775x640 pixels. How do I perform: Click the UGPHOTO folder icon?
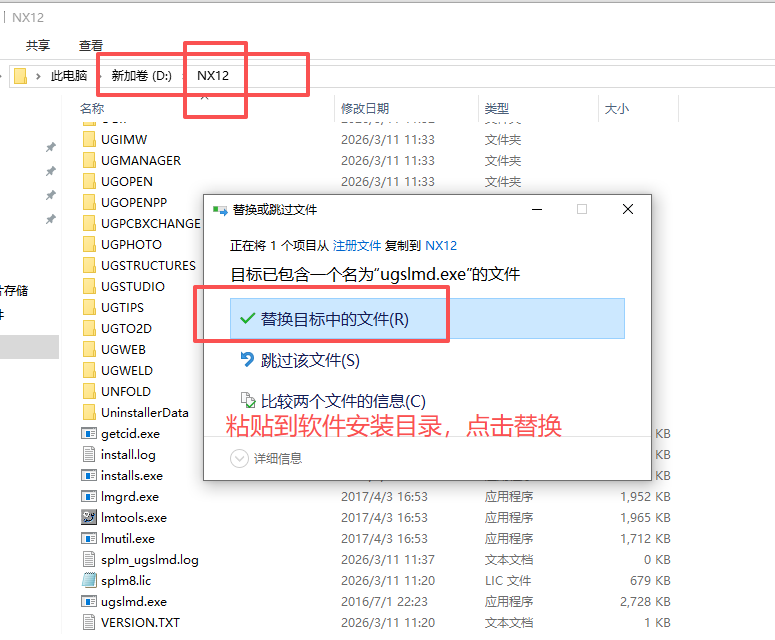pyautogui.click(x=89, y=245)
